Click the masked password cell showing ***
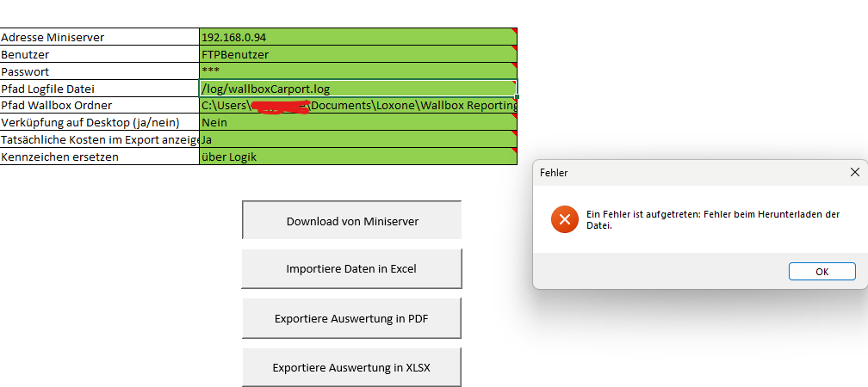The width and height of the screenshot is (868, 387). [357, 71]
